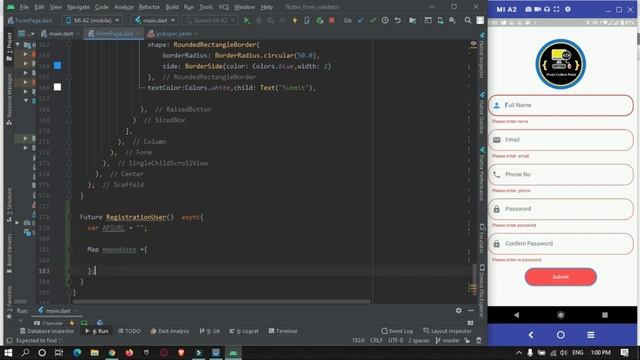
Task: Open the Xiaomi MI A2 target dropdown
Action: (x=210, y=20)
